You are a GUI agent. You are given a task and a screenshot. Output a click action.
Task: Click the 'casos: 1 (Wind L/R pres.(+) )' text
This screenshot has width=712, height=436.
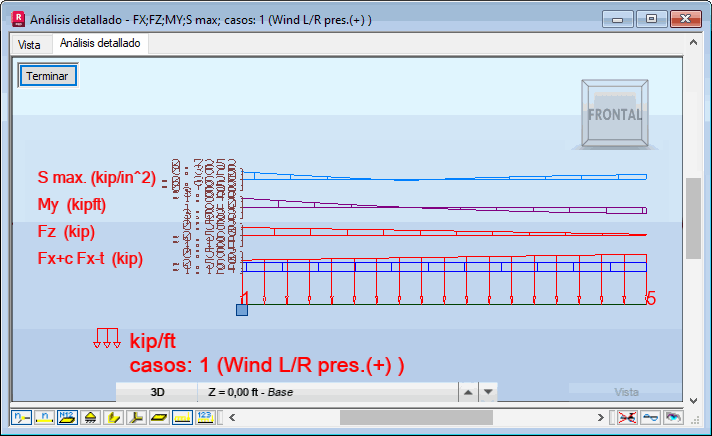(267, 365)
